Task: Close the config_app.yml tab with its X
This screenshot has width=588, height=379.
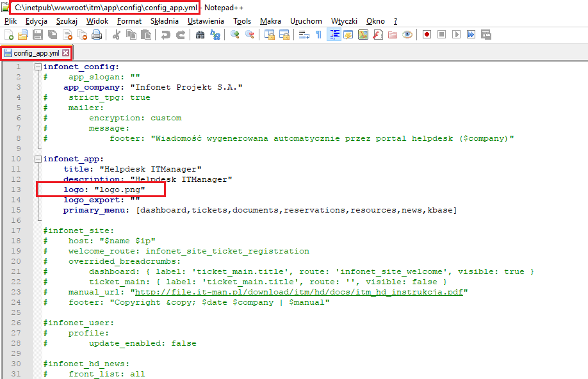Action: tap(65, 53)
